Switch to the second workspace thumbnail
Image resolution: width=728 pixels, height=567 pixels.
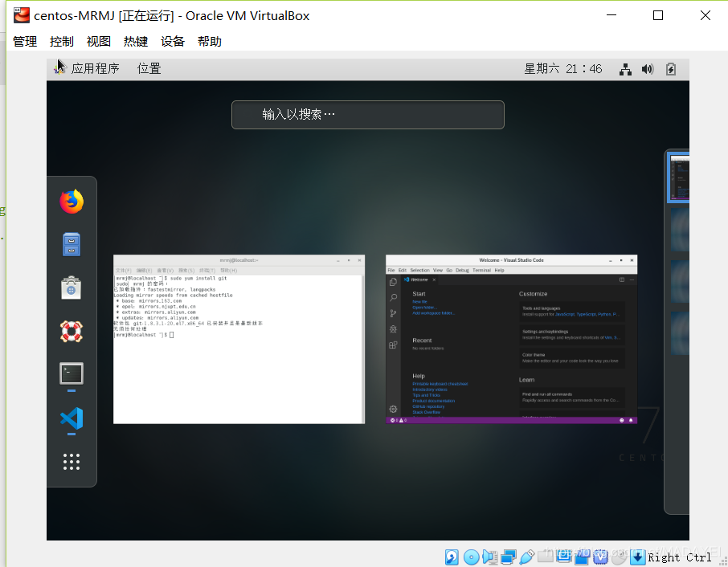point(680,229)
